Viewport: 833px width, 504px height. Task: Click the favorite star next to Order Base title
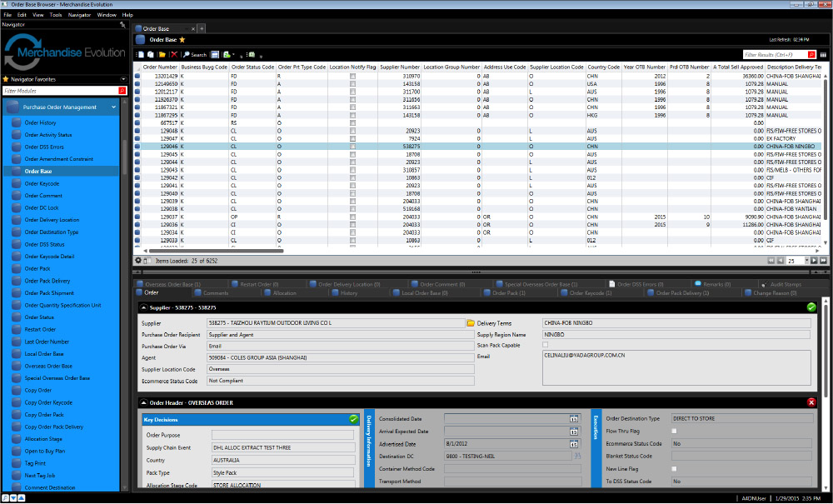[182, 40]
